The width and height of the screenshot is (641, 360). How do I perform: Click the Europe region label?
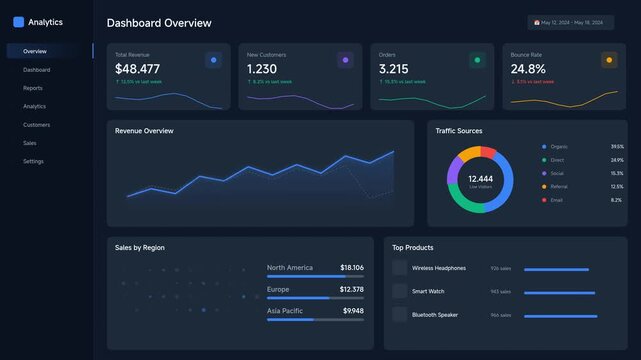(x=278, y=289)
